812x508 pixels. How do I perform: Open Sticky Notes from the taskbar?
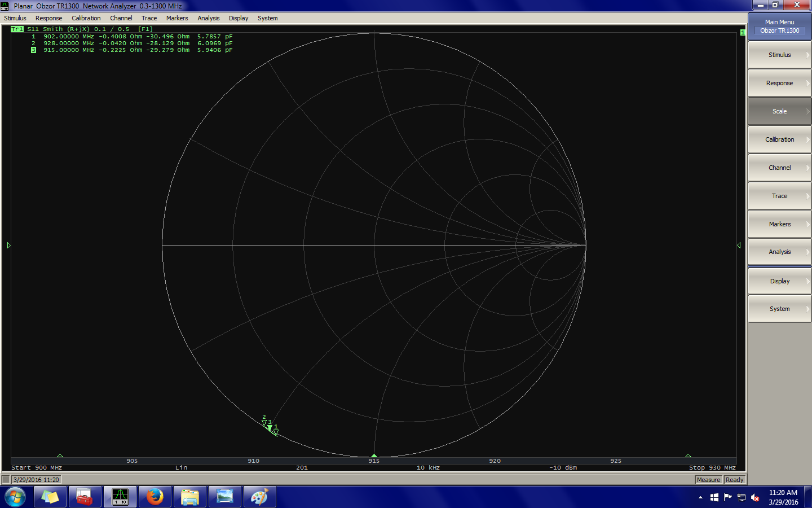point(50,497)
